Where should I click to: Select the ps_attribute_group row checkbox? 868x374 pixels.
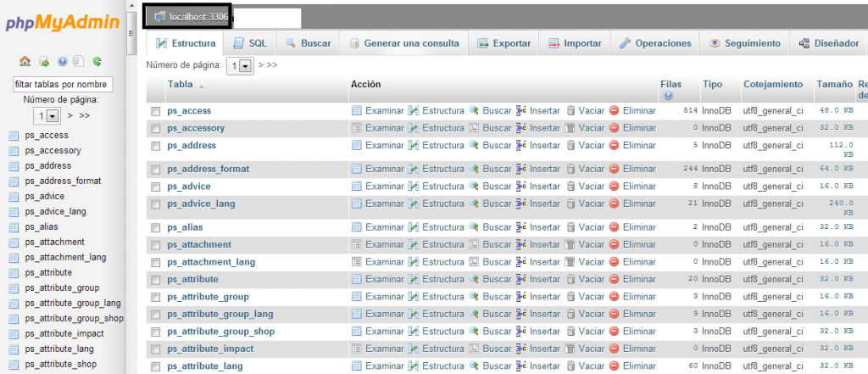[155, 298]
